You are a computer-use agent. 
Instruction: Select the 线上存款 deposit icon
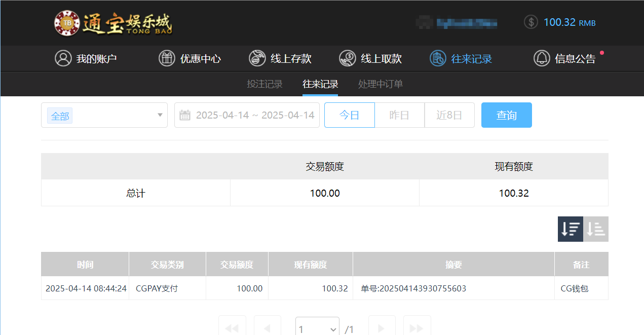pyautogui.click(x=256, y=58)
